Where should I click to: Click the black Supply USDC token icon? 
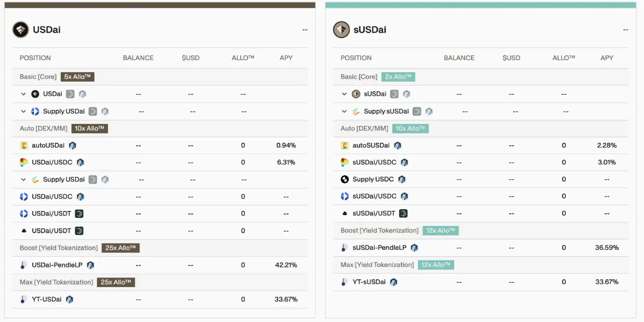click(x=344, y=179)
